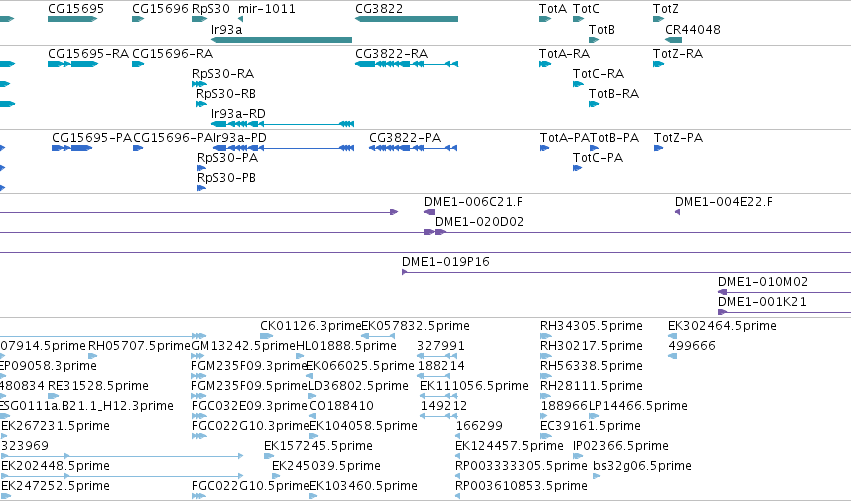Select protein TotZ-PA
This screenshot has height=501, width=851.
pos(678,138)
